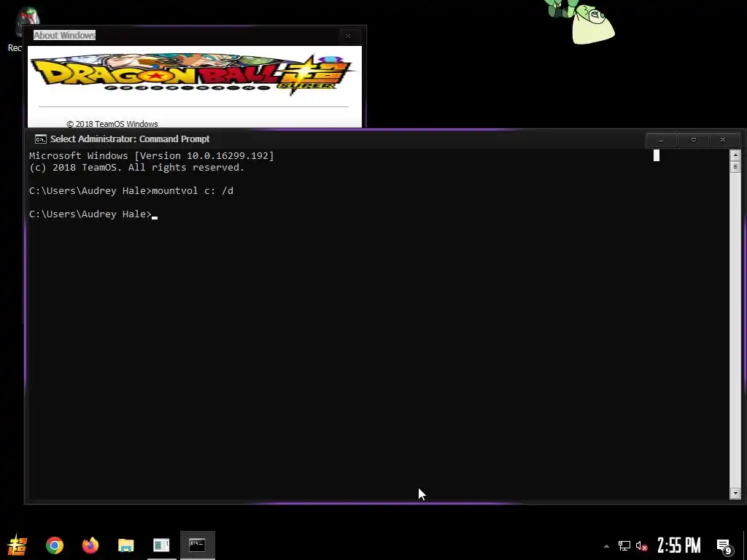Screen dimensions: 747x560
Task: Click the '(c) 2018 TeamOS' copyright line
Action: coord(136,168)
